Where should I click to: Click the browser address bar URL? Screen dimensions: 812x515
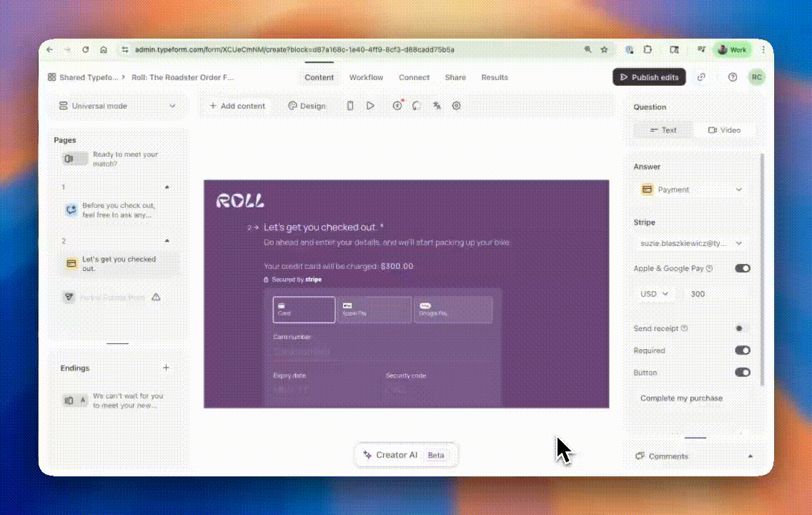pos(294,50)
